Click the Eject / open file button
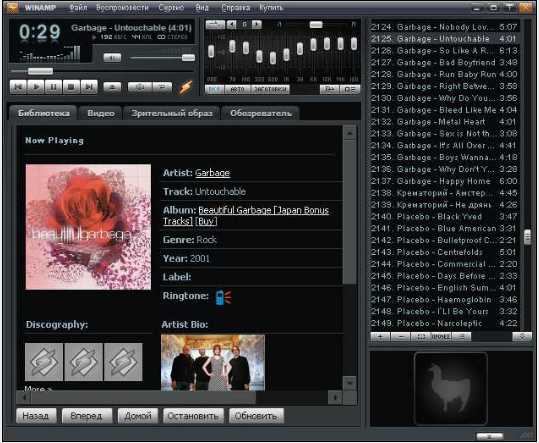The width and height of the screenshot is (539, 443). (x=112, y=87)
